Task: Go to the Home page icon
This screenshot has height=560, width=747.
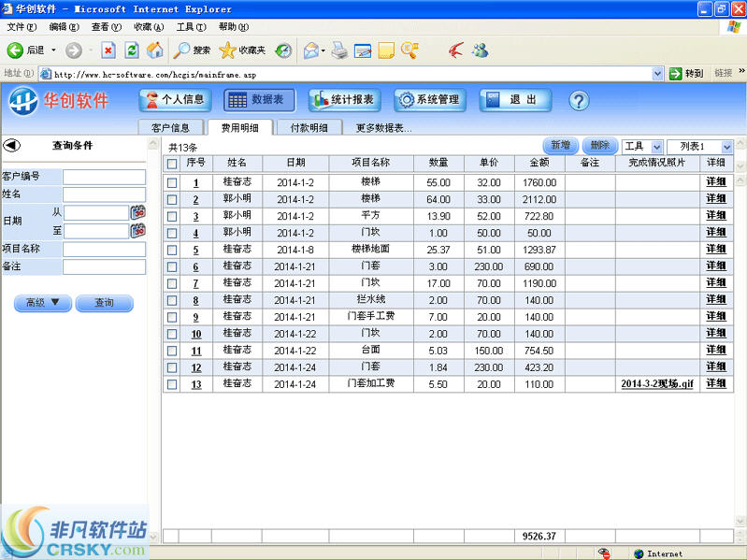Action: [x=154, y=50]
